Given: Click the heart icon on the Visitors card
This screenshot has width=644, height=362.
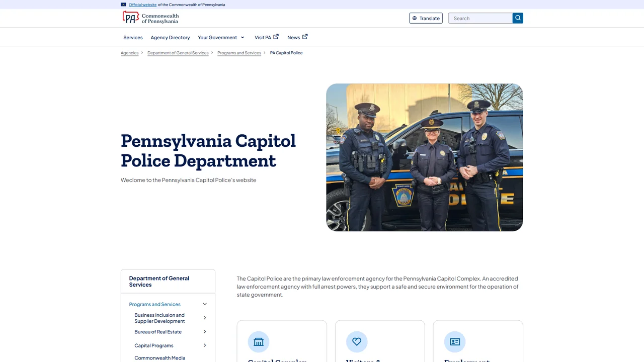Looking at the screenshot, I should [x=357, y=342].
